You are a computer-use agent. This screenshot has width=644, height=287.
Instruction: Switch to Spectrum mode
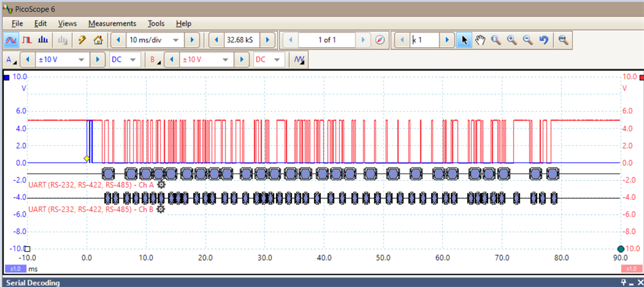(x=44, y=40)
